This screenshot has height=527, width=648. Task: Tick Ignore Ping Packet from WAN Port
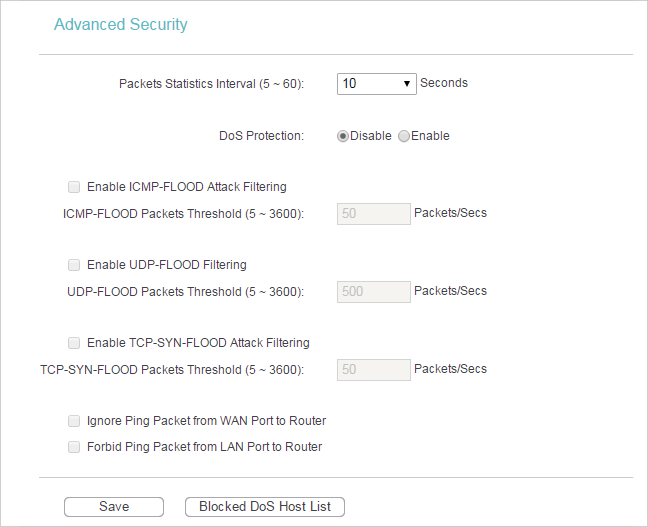tap(74, 421)
